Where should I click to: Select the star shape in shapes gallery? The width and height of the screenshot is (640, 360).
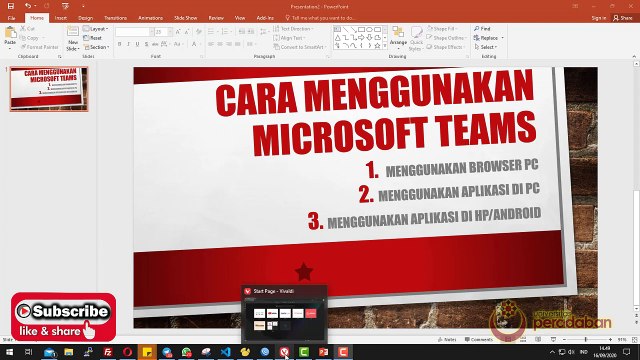point(377,46)
